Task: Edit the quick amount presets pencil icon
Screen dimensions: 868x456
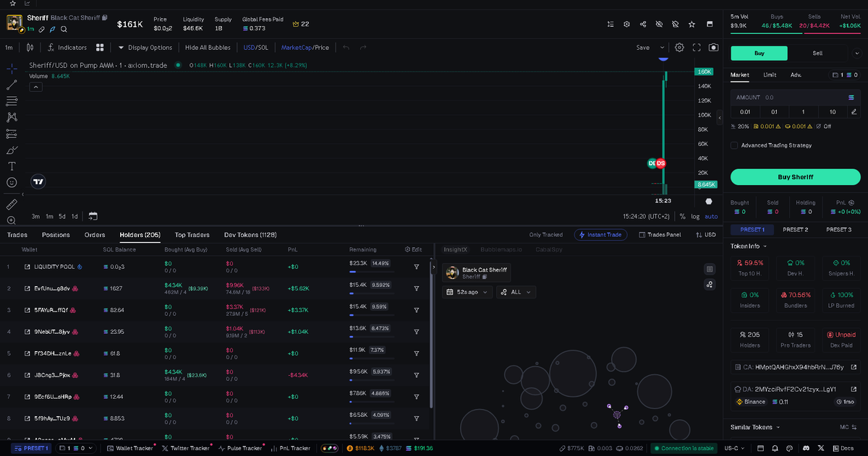Action: click(x=854, y=112)
